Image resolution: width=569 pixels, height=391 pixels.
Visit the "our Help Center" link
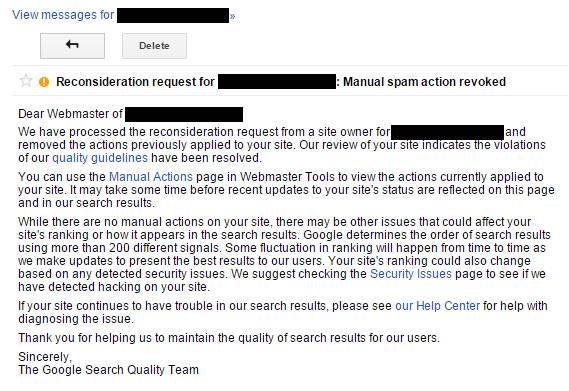tap(437, 306)
